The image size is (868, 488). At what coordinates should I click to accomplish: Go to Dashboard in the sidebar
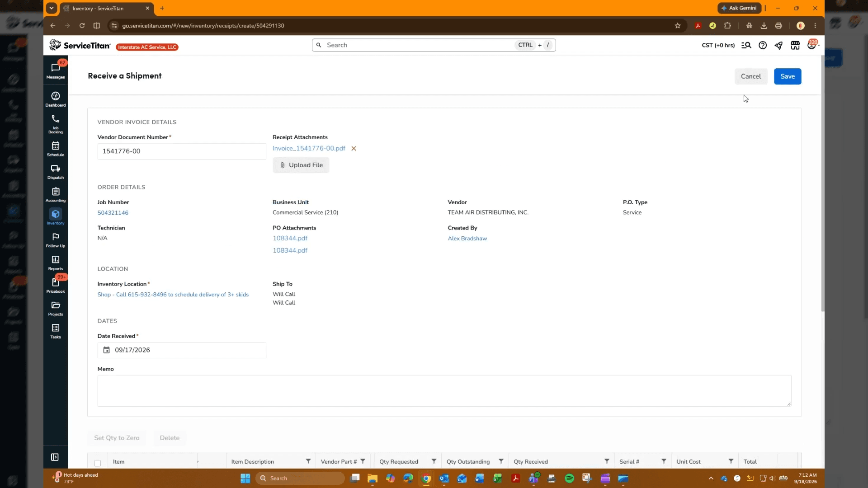56,99
